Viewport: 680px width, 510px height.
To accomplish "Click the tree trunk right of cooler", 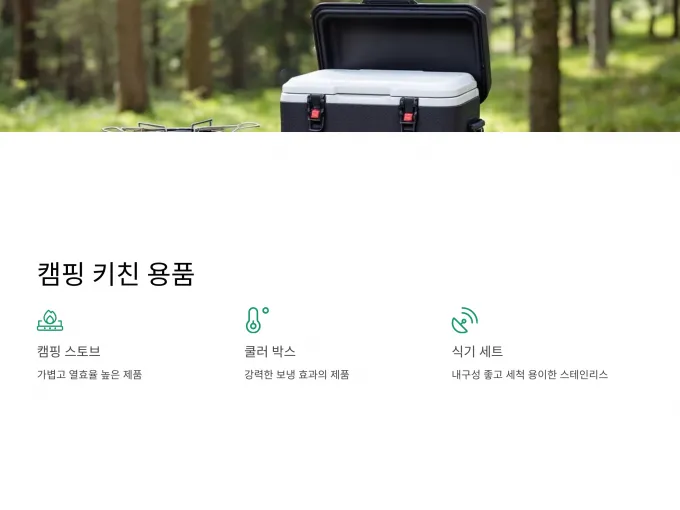I will [x=545, y=65].
